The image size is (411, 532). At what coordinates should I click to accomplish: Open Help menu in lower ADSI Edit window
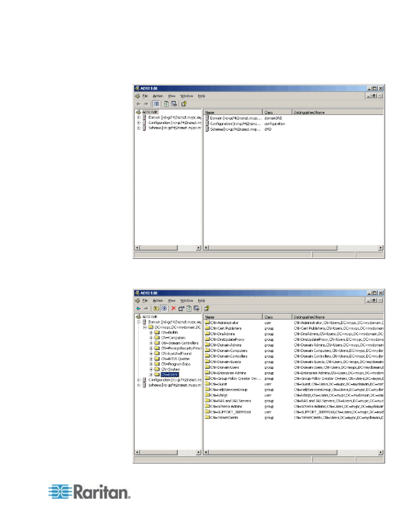point(202,301)
